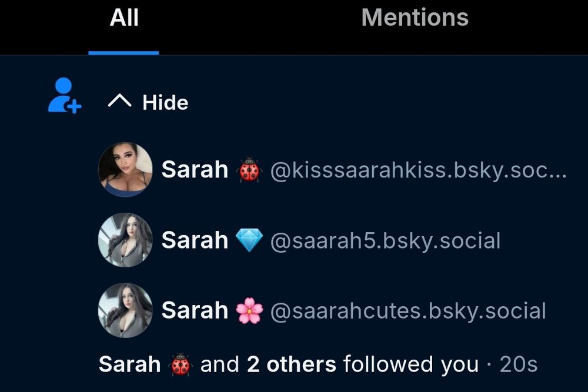Click the blue follow-notification person icon
The width and height of the screenshot is (588, 392).
pyautogui.click(x=65, y=95)
